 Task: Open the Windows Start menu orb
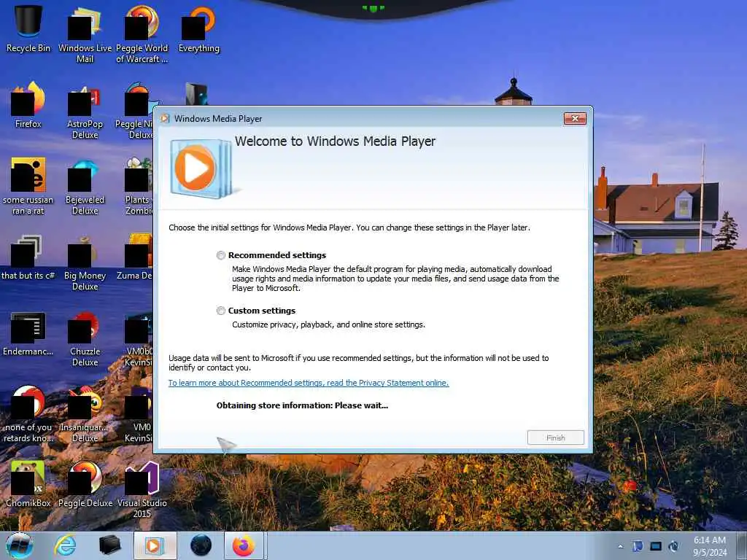click(20, 545)
